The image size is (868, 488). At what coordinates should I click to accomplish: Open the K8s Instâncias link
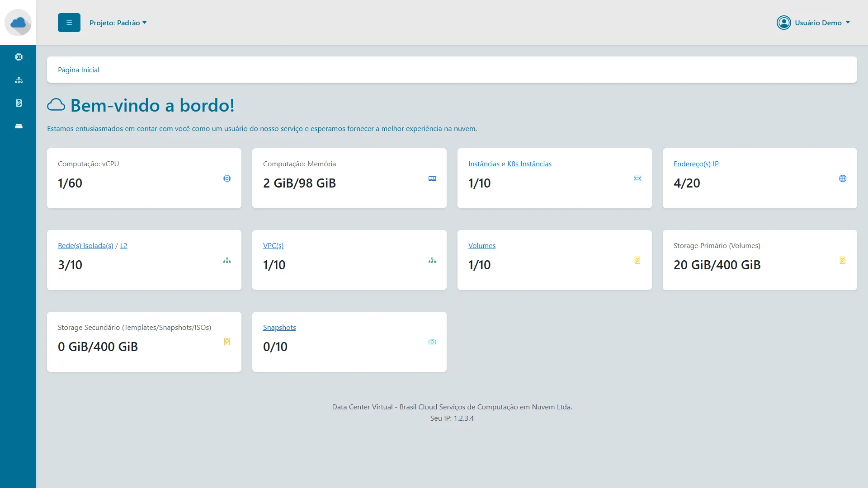[x=529, y=164]
